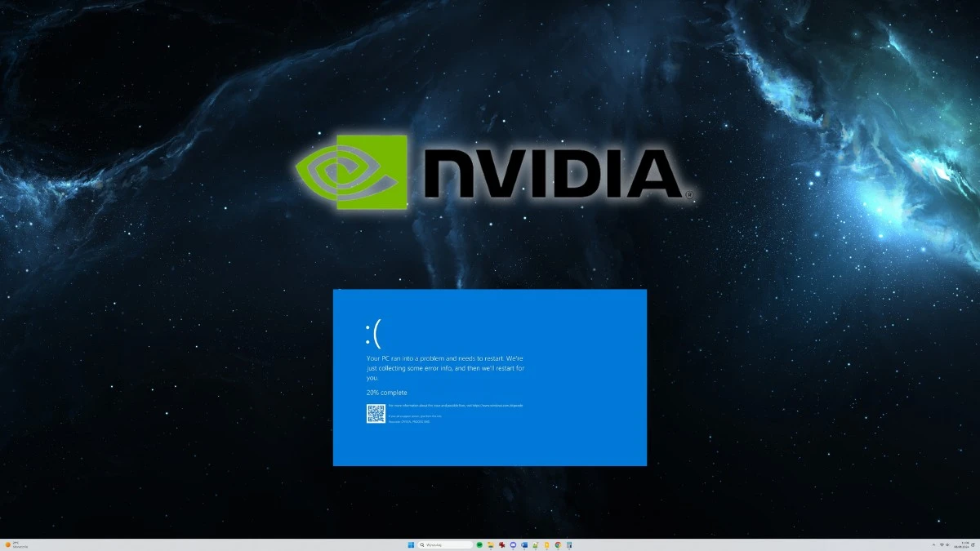This screenshot has height=551, width=980.
Task: Click the "20% complete" progress text
Action: [x=387, y=393]
